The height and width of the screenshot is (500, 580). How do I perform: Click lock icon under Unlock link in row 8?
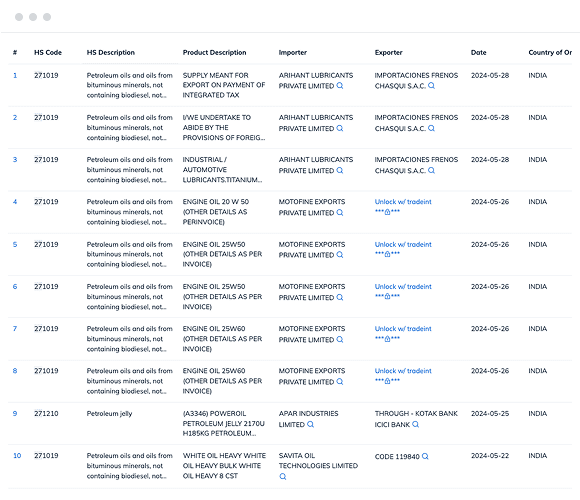point(387,381)
